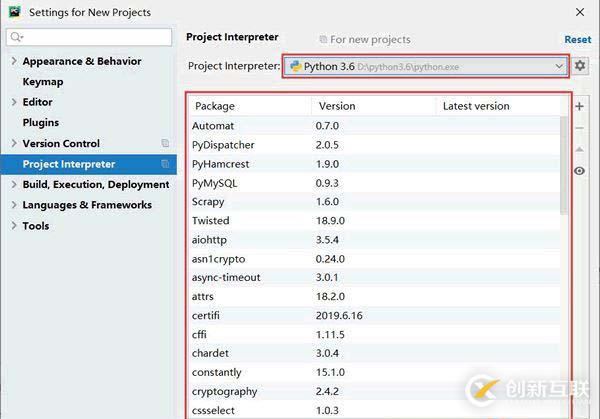Screen dimensions: 600x419
Task: Expand the Tools section
Action: pyautogui.click(x=14, y=225)
